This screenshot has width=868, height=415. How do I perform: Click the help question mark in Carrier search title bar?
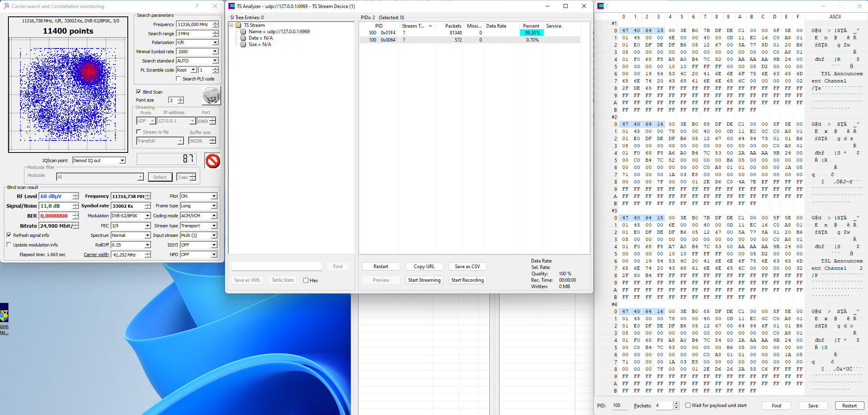(x=197, y=6)
